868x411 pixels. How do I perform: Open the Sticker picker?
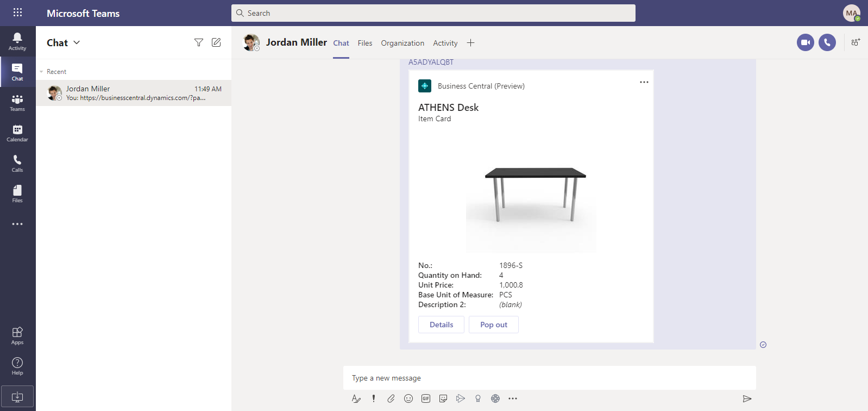tap(443, 398)
